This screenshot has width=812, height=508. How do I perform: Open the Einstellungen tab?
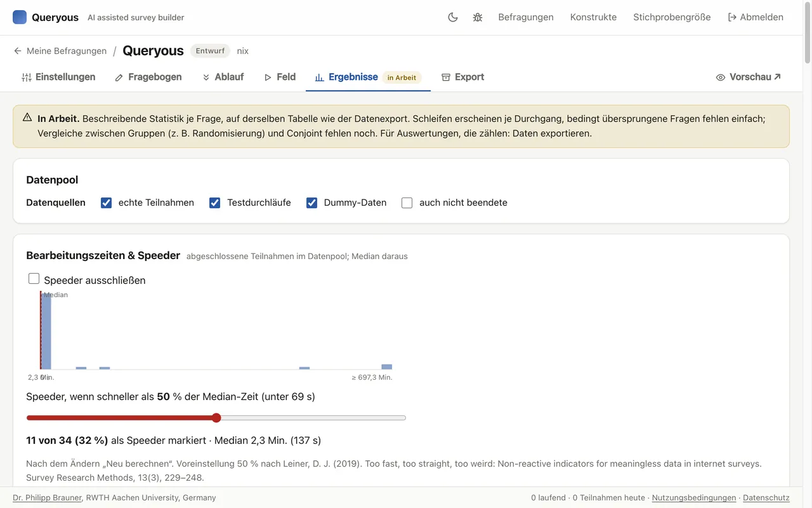pos(58,77)
